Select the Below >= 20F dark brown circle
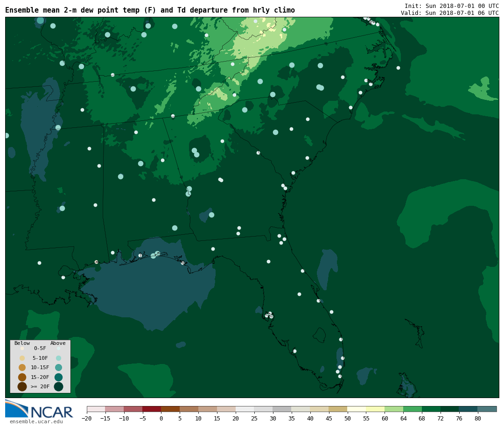 click(22, 386)
